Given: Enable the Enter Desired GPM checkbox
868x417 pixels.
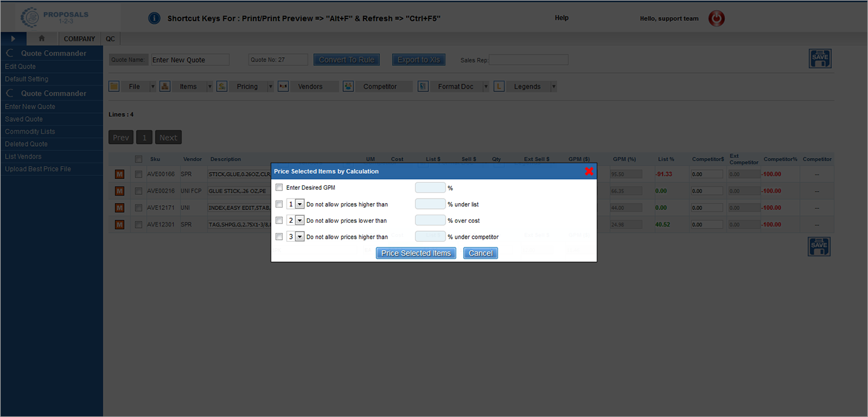Looking at the screenshot, I should [x=279, y=188].
